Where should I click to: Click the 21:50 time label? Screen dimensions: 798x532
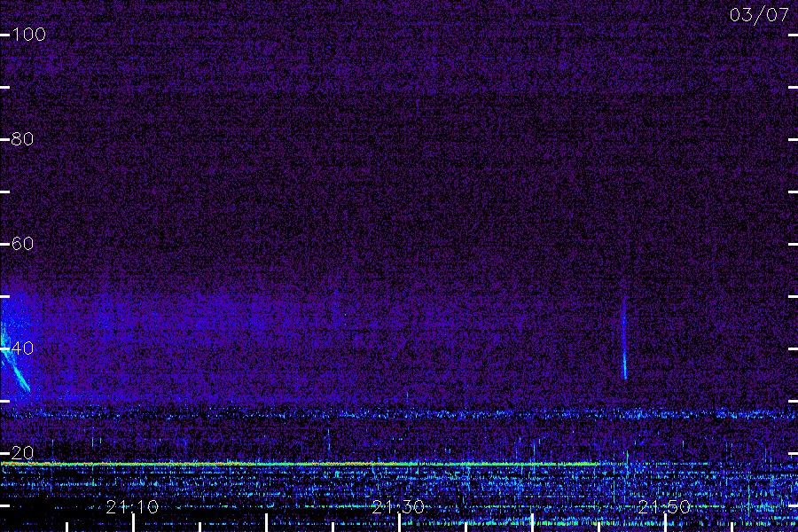664,507
